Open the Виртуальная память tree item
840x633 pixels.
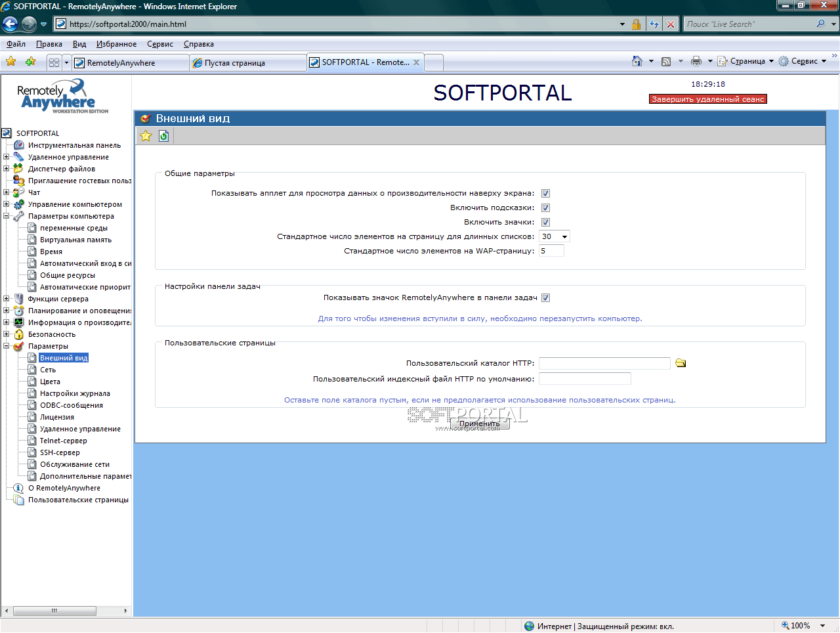coord(75,240)
